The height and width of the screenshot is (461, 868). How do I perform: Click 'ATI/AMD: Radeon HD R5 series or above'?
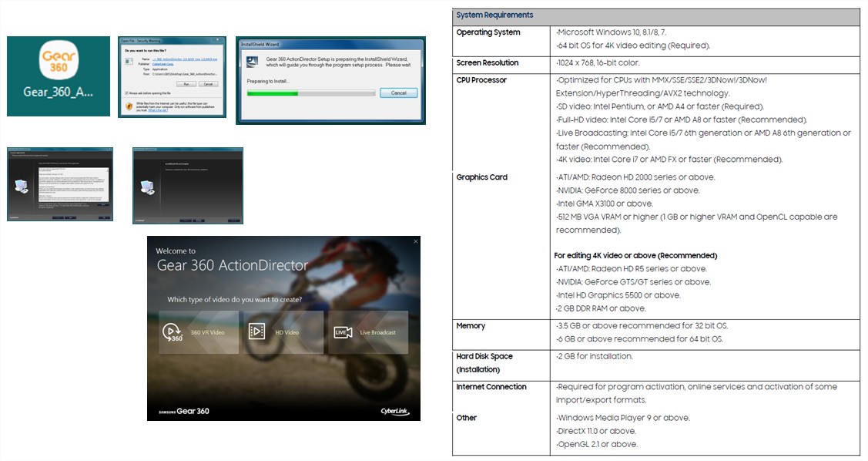(x=631, y=269)
